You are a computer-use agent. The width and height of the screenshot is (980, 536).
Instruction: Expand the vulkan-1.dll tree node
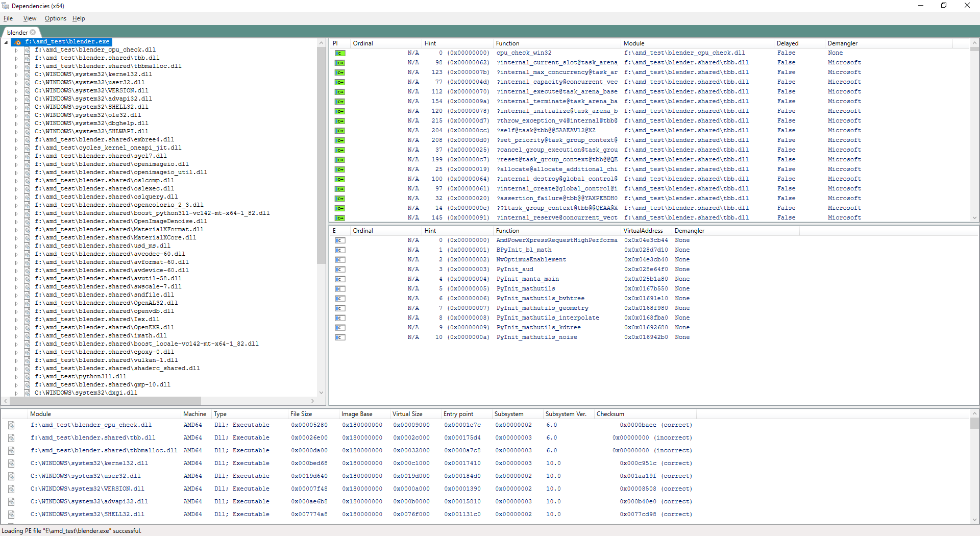[16, 361]
